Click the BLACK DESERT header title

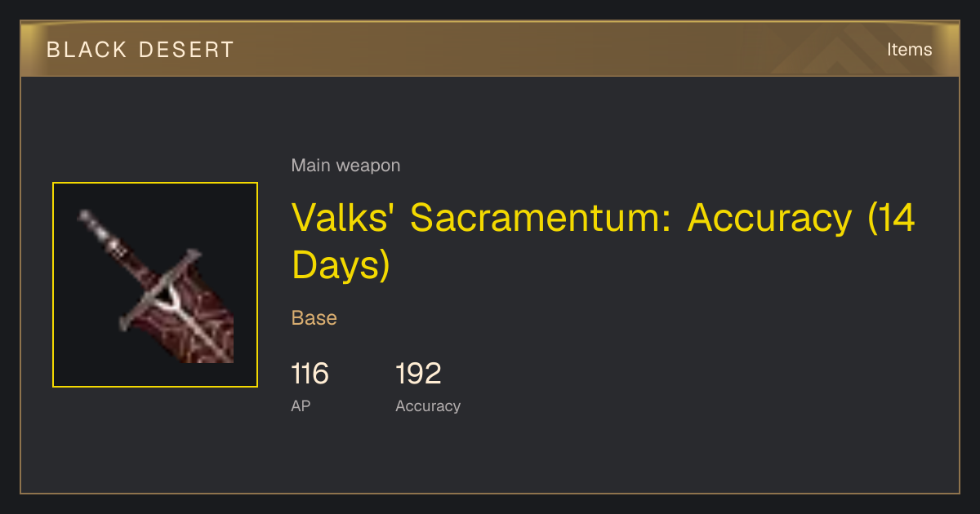pos(140,50)
